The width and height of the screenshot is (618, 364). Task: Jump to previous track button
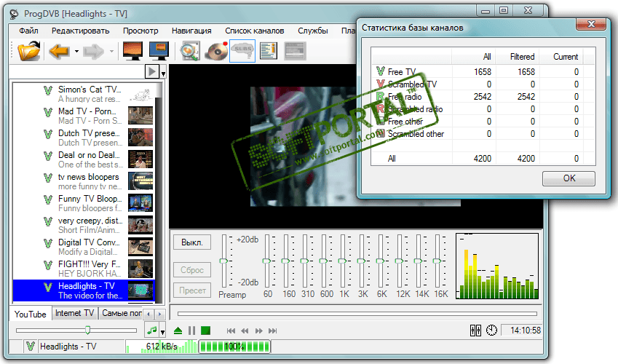click(x=231, y=331)
